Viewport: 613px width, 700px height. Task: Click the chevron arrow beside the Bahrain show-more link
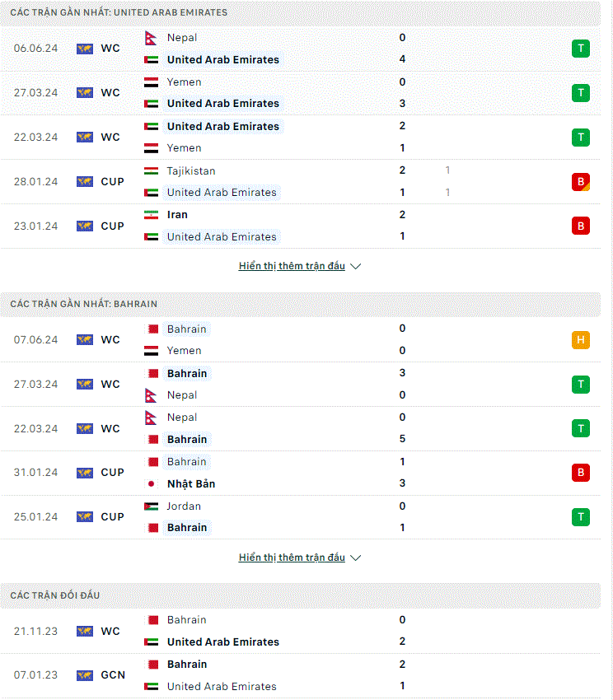click(x=356, y=558)
